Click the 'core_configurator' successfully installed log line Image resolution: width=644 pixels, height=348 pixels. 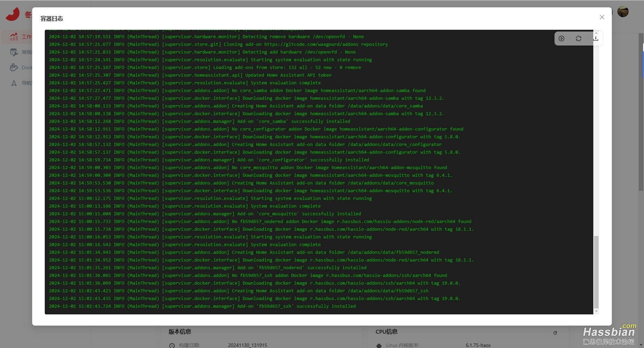tap(209, 160)
